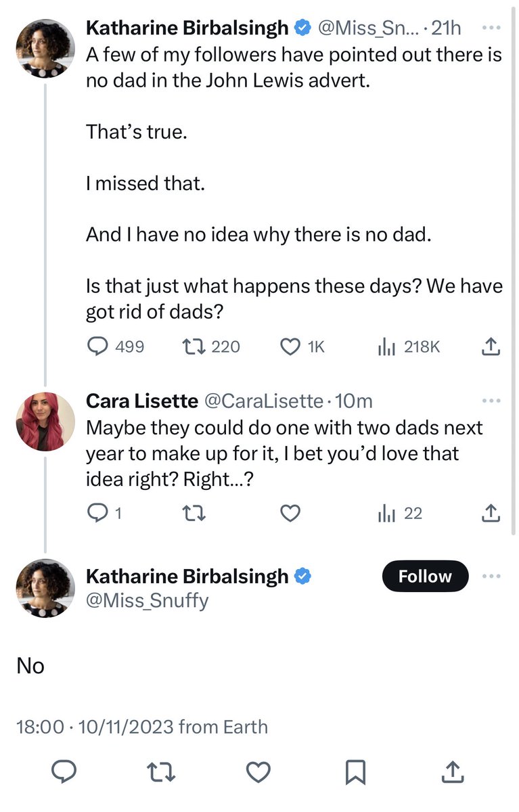519x812 pixels.
Task: Share Cara Lisette's tweet
Action: pyautogui.click(x=491, y=514)
